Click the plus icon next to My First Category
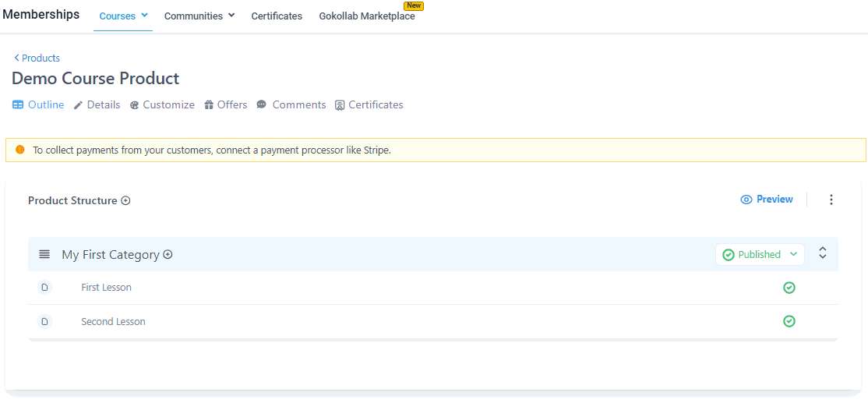 pyautogui.click(x=168, y=255)
